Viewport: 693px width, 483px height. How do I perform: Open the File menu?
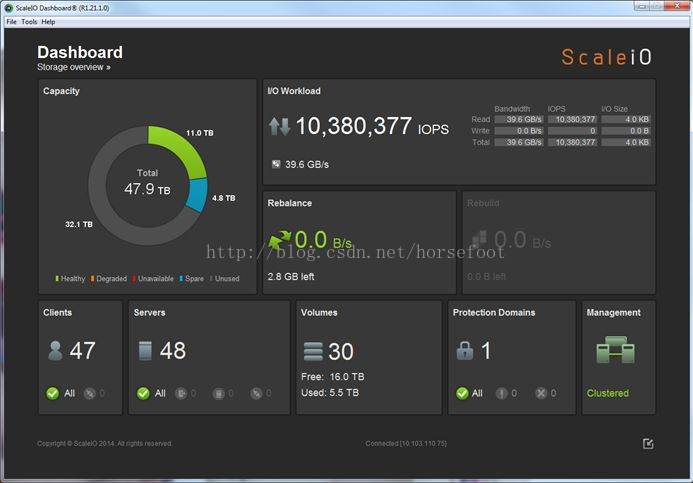click(x=11, y=21)
